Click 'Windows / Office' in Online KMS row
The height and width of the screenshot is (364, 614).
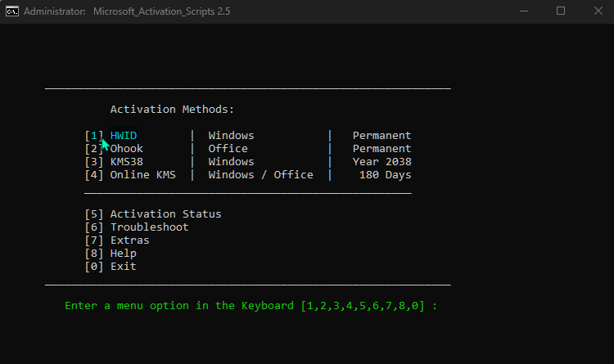261,174
